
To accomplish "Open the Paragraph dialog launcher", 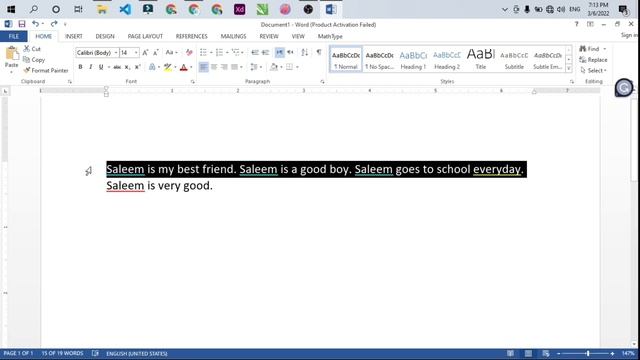I will click(322, 82).
